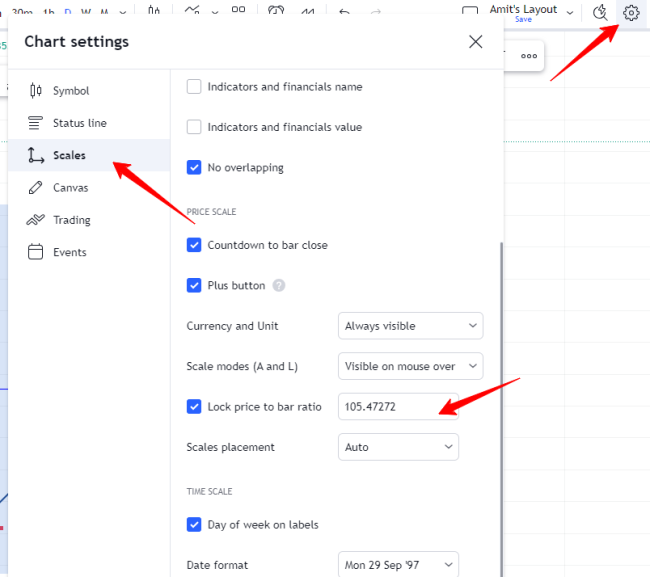
Task: Toggle Countdown to bar close checkbox
Action: (x=194, y=245)
